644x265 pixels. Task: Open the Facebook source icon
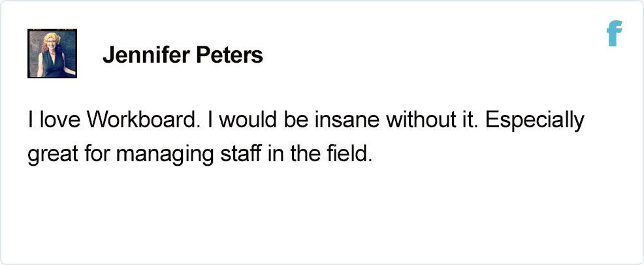coord(615,33)
